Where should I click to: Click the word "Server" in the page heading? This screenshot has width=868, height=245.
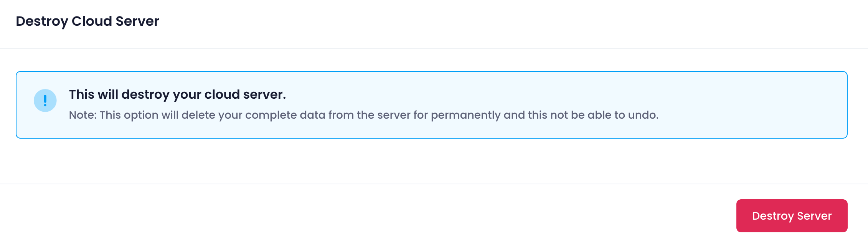[137, 21]
